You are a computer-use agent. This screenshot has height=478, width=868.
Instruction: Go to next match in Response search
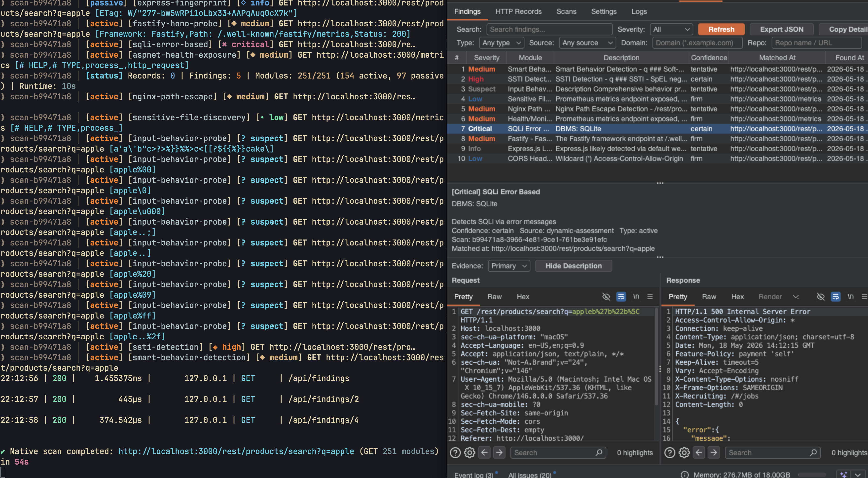(x=714, y=452)
